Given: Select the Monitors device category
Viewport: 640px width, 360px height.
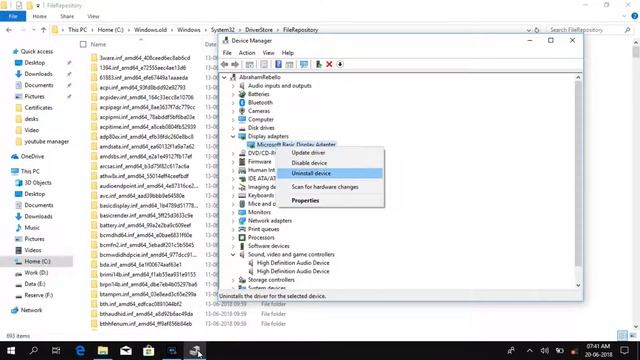Looking at the screenshot, I should pyautogui.click(x=259, y=212).
